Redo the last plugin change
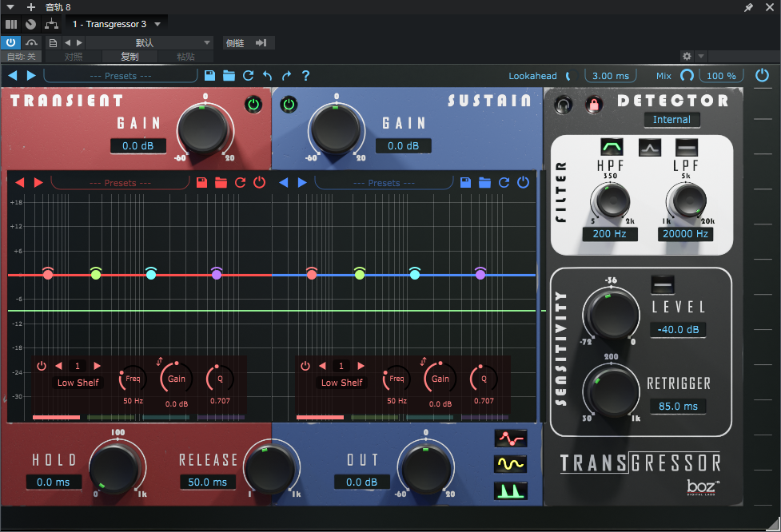781x532 pixels. click(286, 76)
